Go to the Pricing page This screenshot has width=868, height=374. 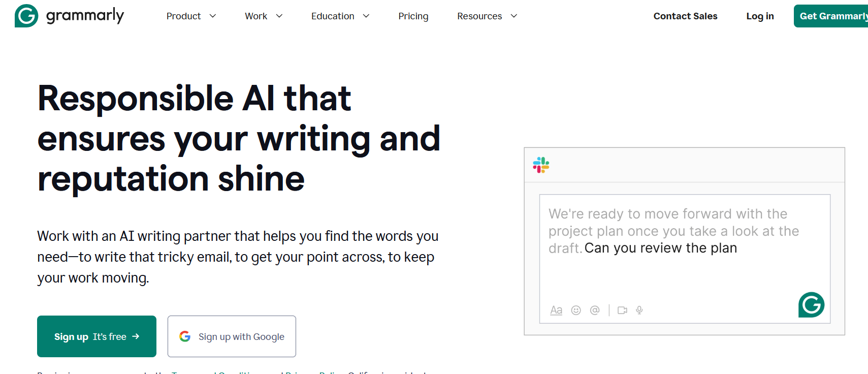(x=413, y=16)
